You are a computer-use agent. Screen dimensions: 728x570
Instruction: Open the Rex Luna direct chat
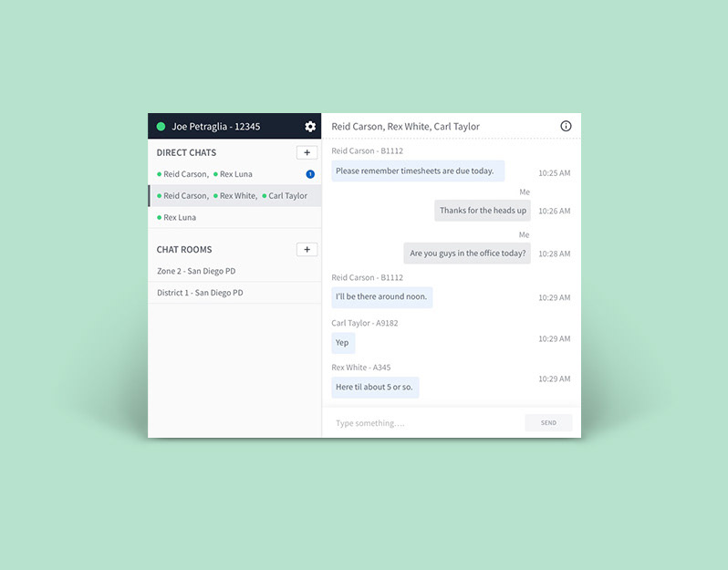[x=234, y=217]
